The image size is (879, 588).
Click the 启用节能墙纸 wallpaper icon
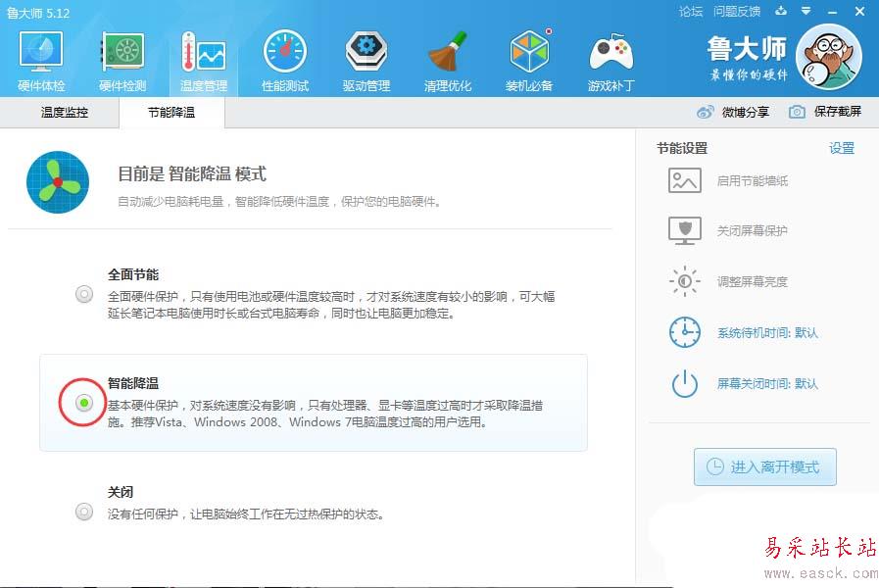[x=684, y=180]
